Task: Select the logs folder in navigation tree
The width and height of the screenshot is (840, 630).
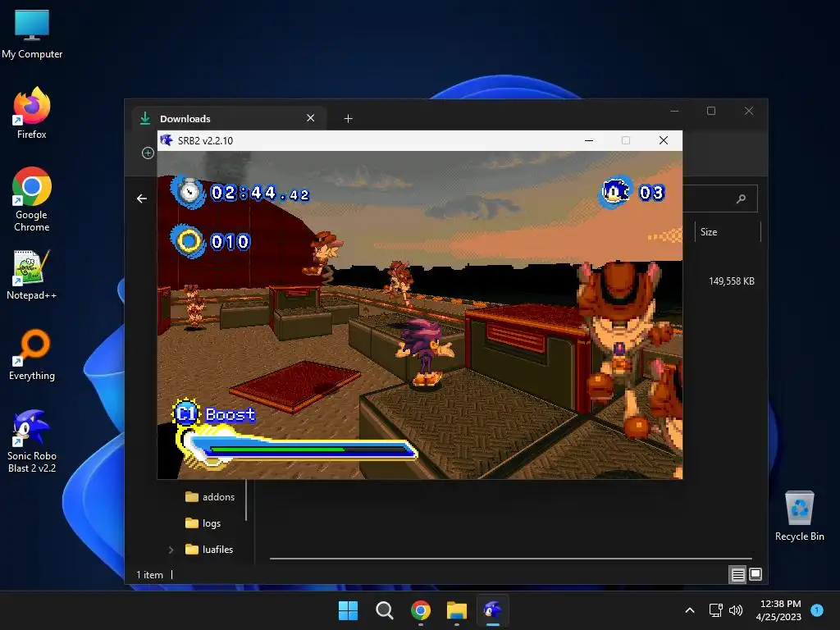Action: (203, 523)
